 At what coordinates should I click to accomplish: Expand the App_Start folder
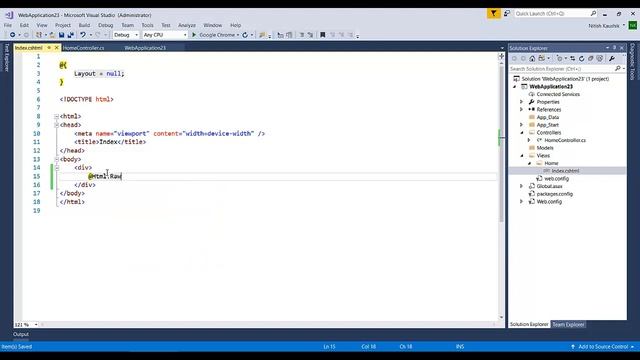pos(521,125)
